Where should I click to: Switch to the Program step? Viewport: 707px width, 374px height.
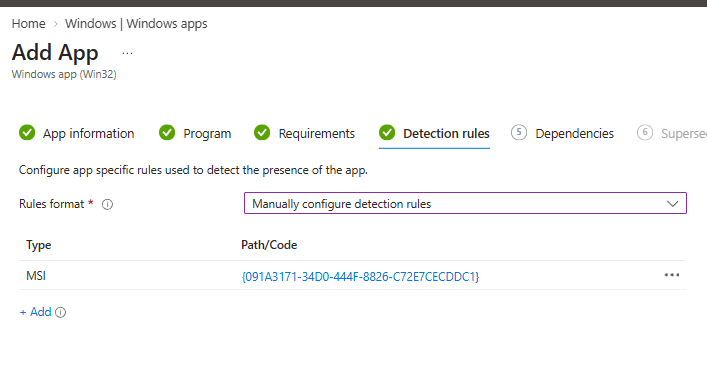[x=207, y=134]
